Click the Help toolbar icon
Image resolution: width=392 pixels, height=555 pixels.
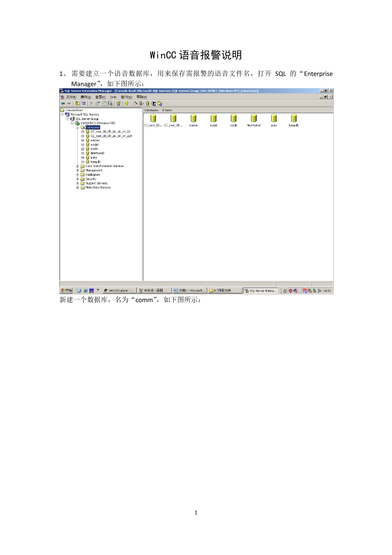(118, 103)
